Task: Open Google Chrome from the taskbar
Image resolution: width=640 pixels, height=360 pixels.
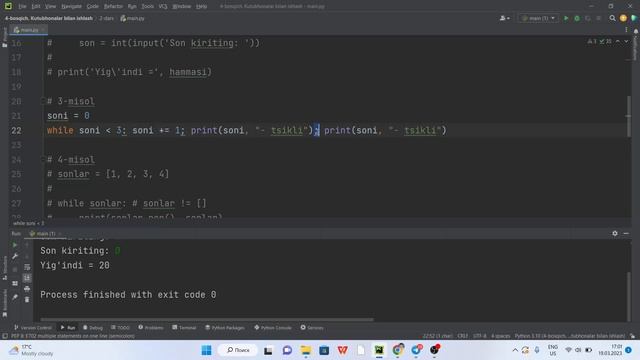Action: coord(398,350)
